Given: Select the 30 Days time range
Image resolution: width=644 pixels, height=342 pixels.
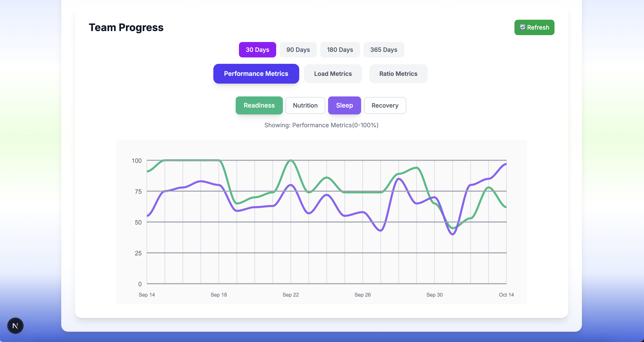Looking at the screenshot, I should coord(258,49).
